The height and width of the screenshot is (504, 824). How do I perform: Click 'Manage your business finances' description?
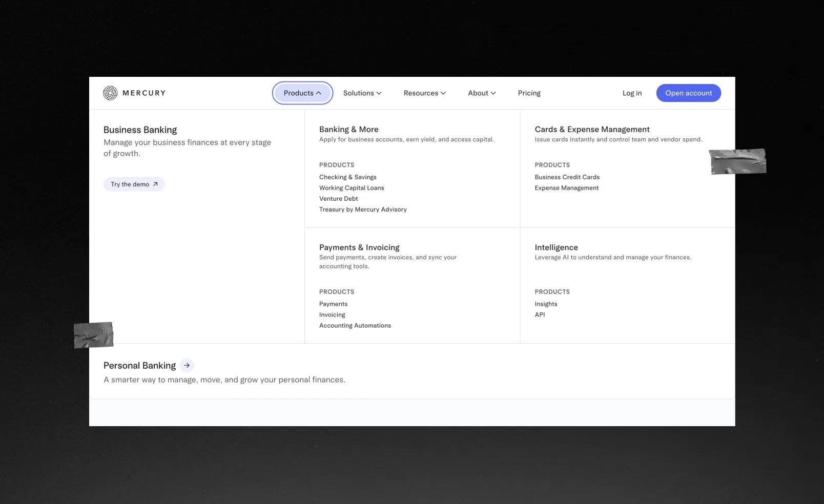(x=188, y=148)
